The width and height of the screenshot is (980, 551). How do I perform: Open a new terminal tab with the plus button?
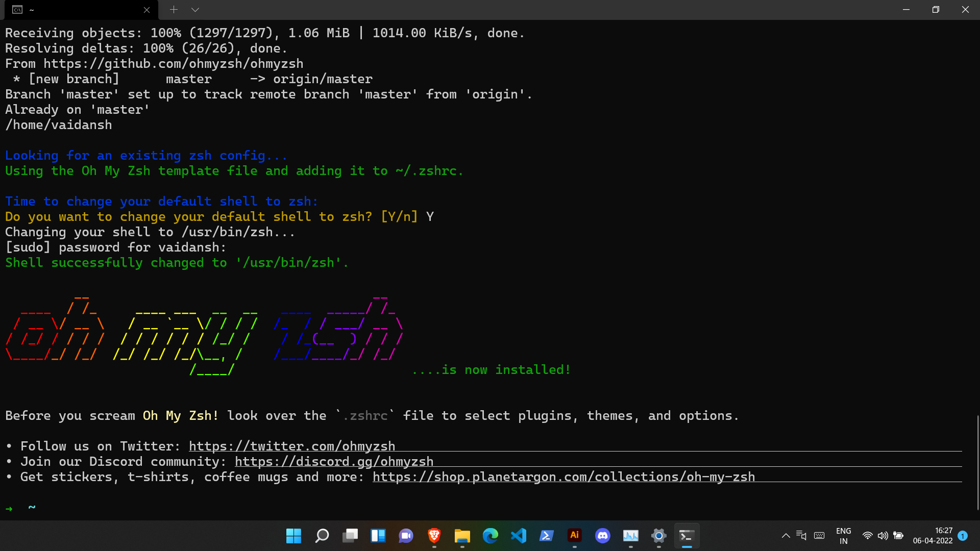174,10
